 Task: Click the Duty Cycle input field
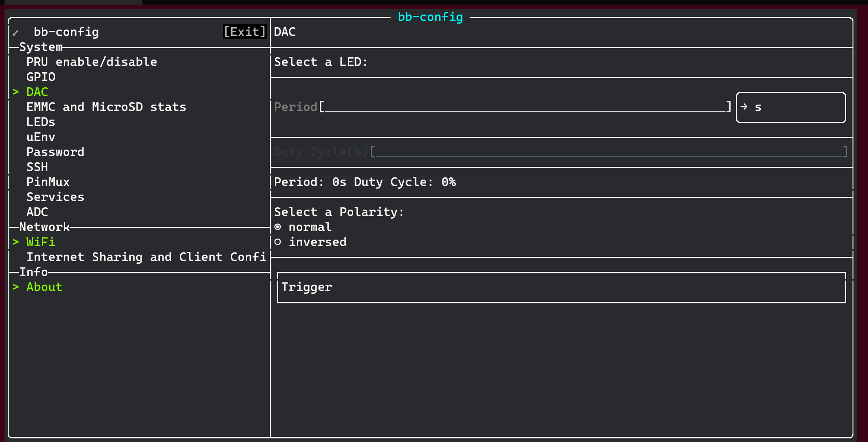pos(609,152)
